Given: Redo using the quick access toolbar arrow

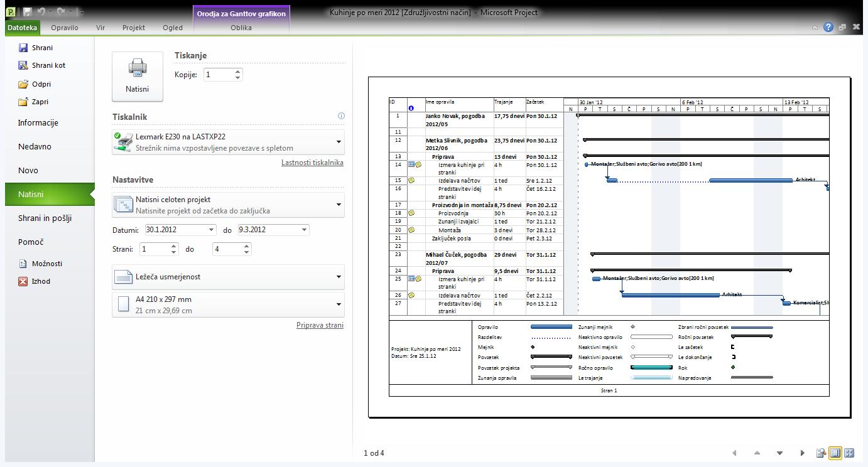Looking at the screenshot, I should [x=61, y=12].
